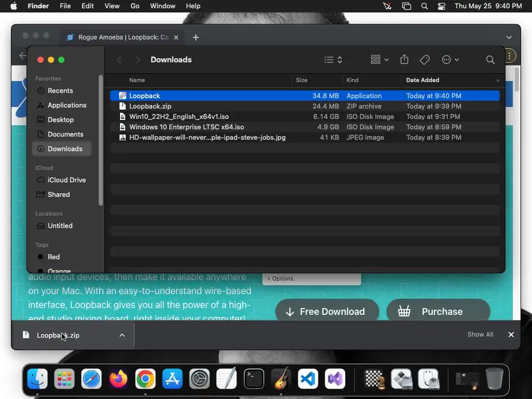The height and width of the screenshot is (399, 532).
Task: Click Show All downloads in Chrome
Action: (480, 335)
